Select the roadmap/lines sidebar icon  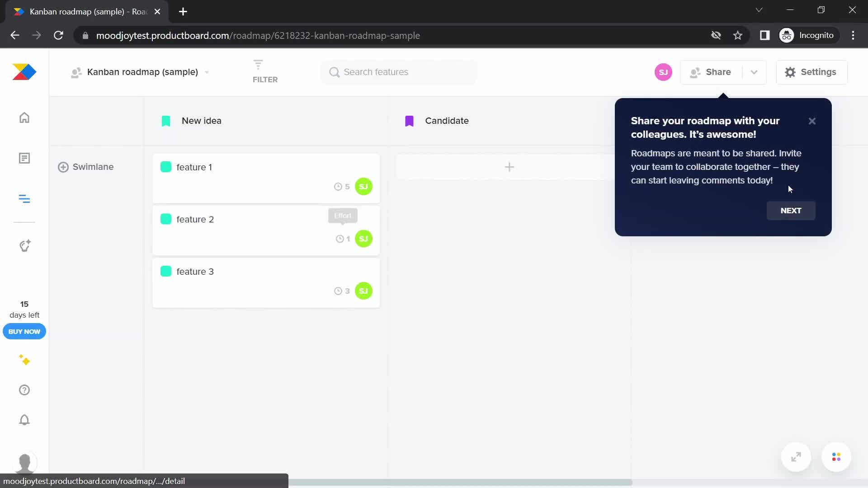(24, 200)
